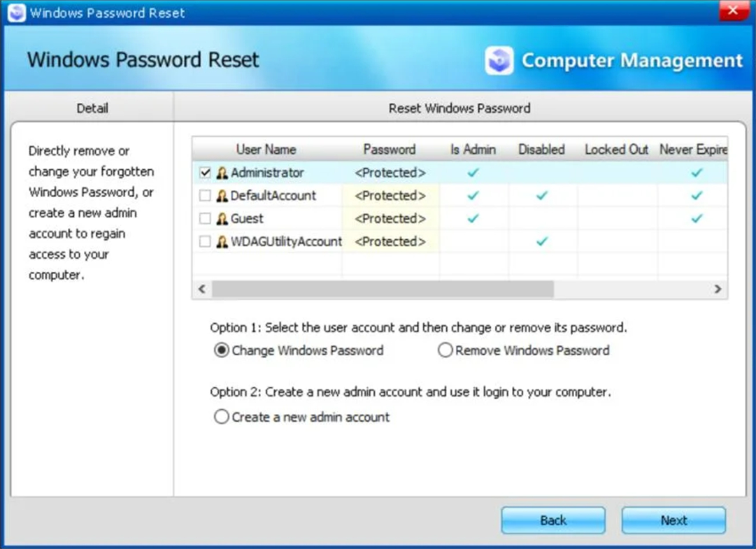Click the Guest account user icon
Viewport: 756px width, 549px height.
coord(222,219)
